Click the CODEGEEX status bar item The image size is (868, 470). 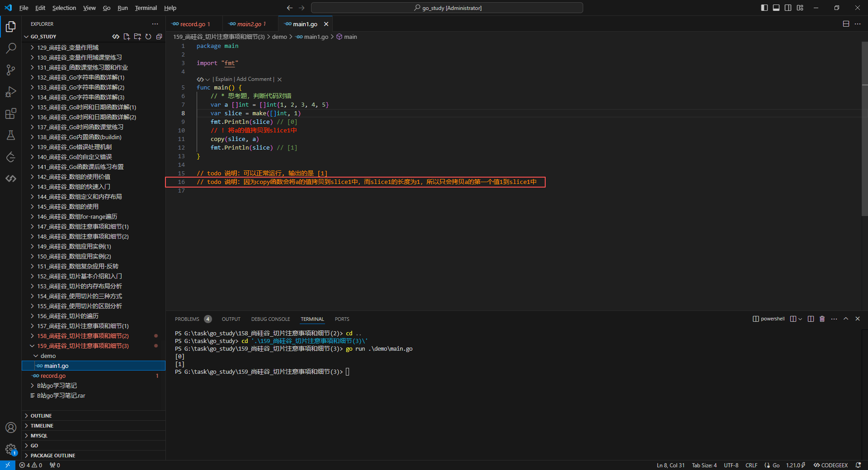pyautogui.click(x=830, y=465)
